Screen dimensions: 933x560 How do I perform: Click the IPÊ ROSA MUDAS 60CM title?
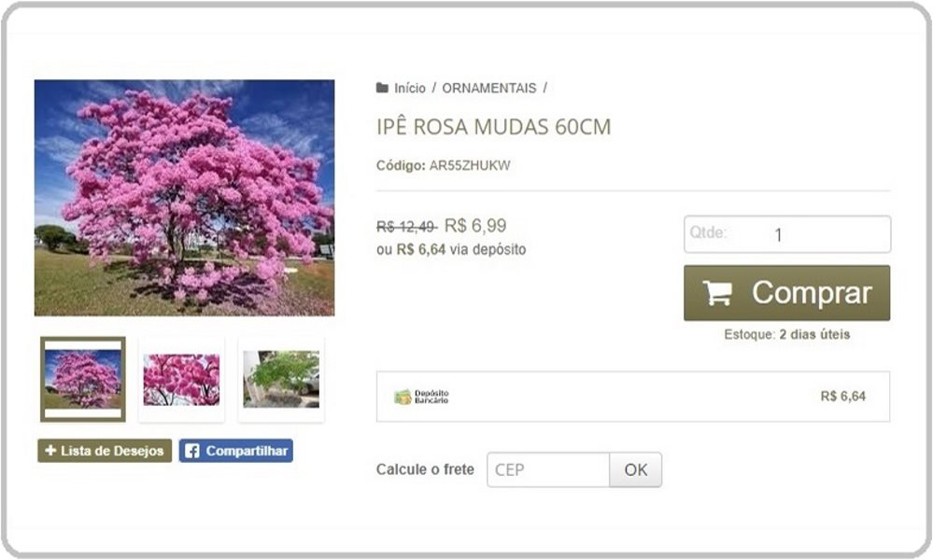click(494, 127)
